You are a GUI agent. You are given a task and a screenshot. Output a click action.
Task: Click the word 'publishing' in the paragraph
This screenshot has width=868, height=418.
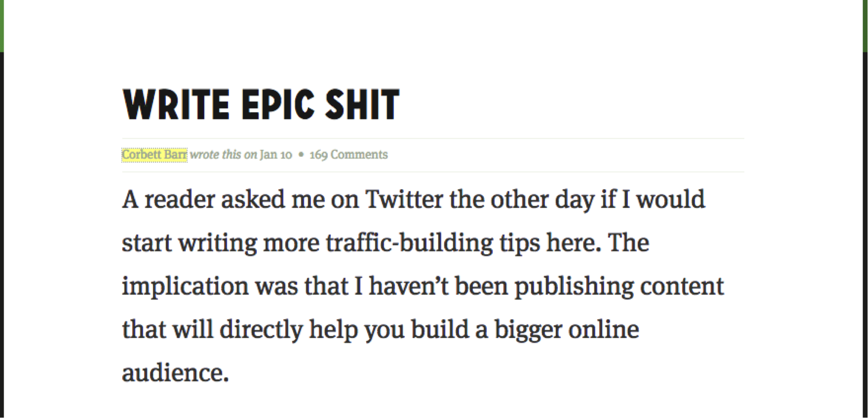574,287
